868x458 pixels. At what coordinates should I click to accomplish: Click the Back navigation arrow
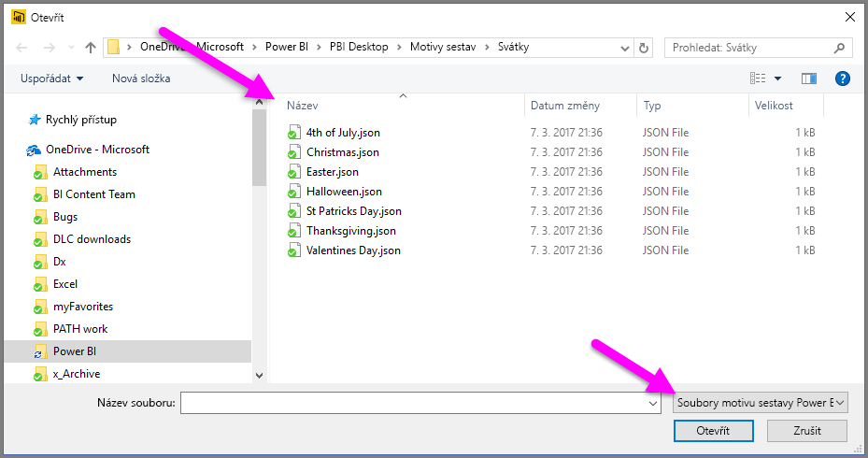click(21, 48)
